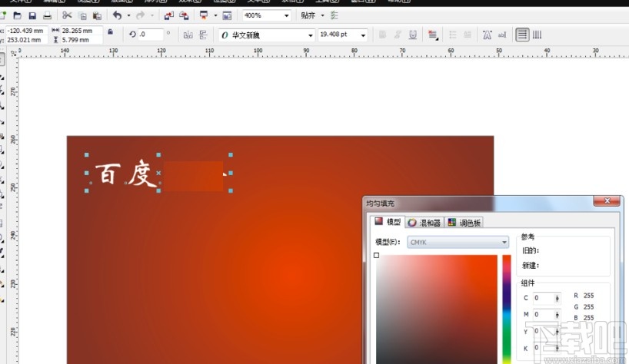Click the width field 28.265 mm
This screenshot has width=629, height=364.
click(82, 31)
